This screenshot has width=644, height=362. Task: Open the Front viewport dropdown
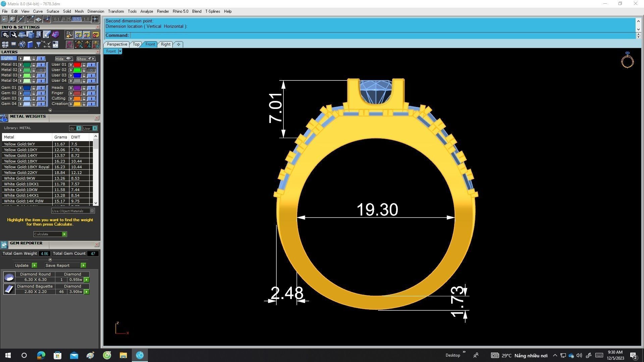pyautogui.click(x=120, y=51)
